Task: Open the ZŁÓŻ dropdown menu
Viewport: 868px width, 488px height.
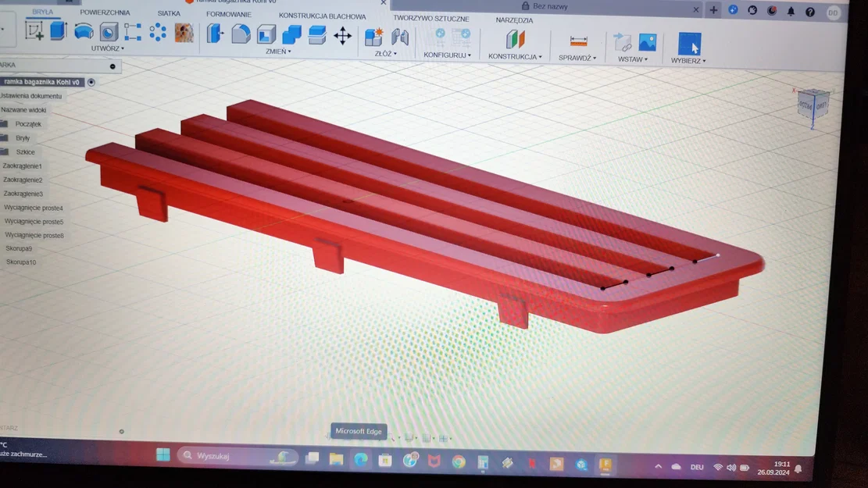Action: [385, 54]
